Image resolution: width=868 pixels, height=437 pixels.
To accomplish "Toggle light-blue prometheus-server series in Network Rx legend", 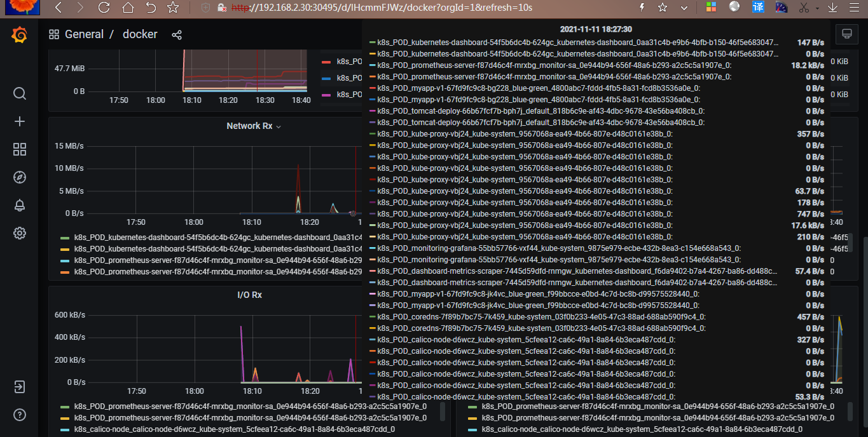I will click(217, 260).
